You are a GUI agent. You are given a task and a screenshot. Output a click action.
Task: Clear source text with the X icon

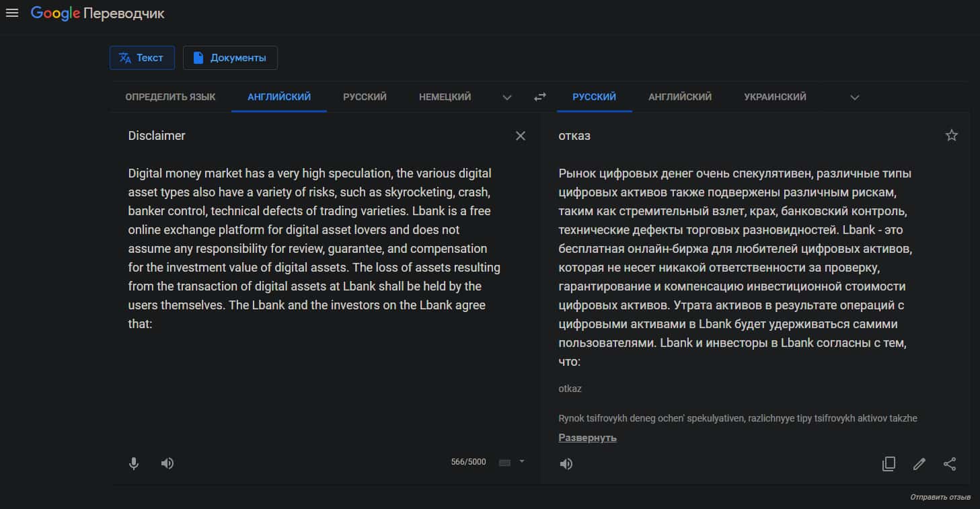520,136
